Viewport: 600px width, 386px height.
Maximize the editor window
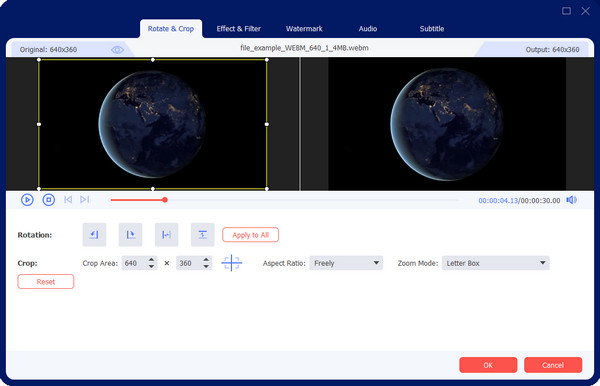pos(566,11)
